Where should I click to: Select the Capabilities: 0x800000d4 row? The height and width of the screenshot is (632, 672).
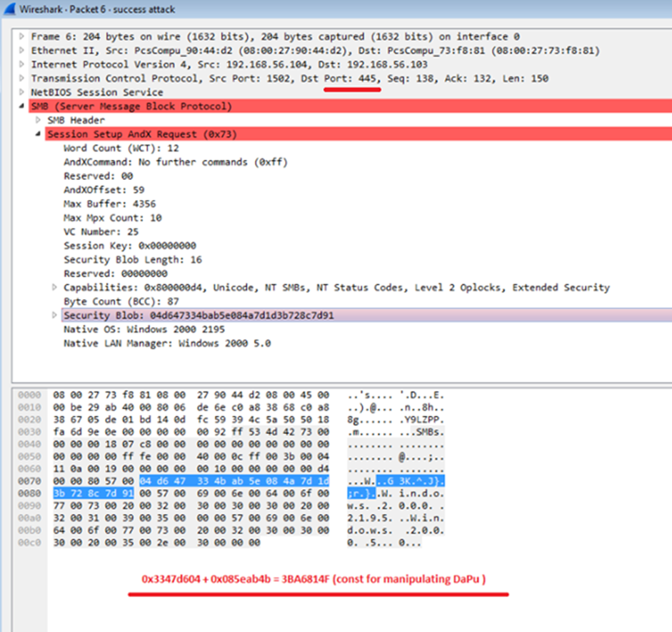[x=336, y=287]
